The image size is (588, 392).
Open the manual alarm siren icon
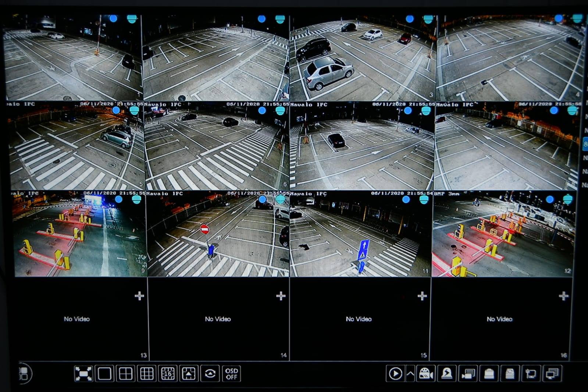coord(447,374)
